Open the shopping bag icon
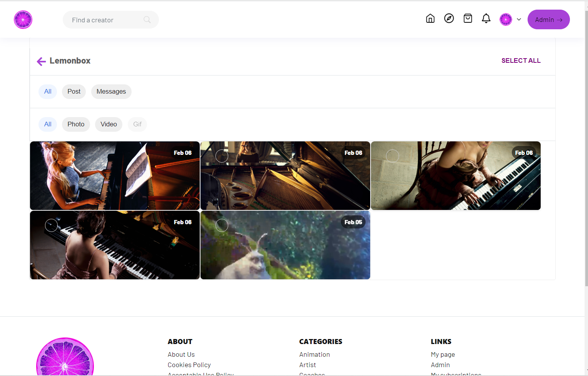The width and height of the screenshot is (588, 376). click(x=468, y=18)
